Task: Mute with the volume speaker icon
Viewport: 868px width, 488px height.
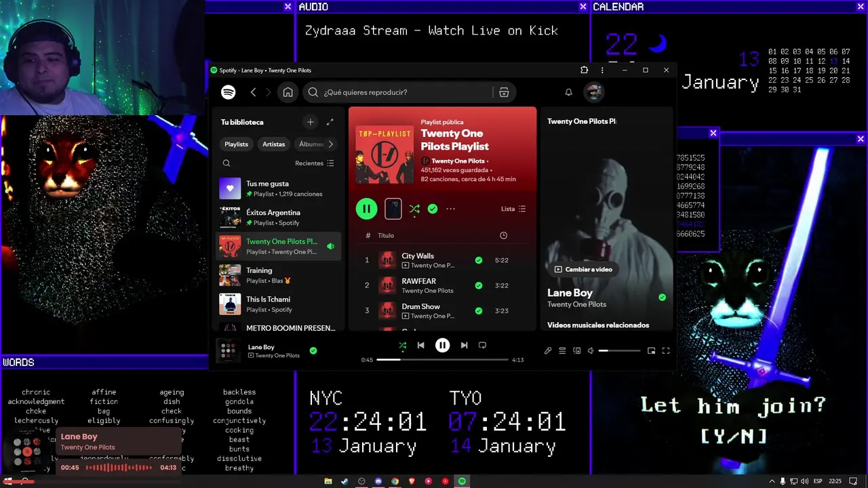Action: point(591,350)
